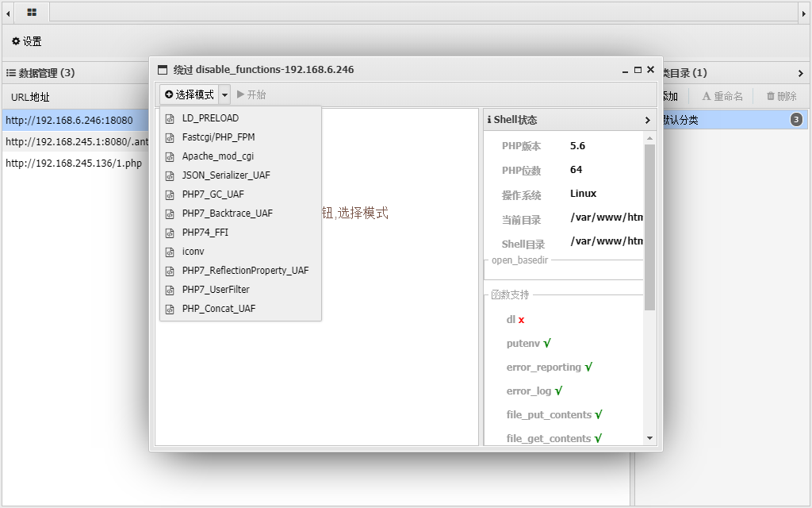The height and width of the screenshot is (508, 812).
Task: Pick PHP_Concat_UAF from the mode menu
Action: [x=218, y=309]
